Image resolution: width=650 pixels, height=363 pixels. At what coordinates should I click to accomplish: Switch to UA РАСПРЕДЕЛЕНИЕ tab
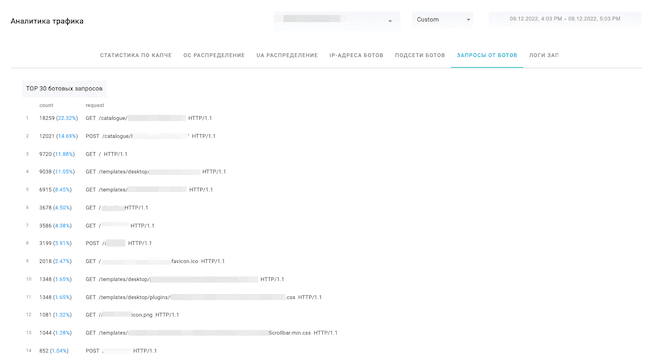[287, 55]
